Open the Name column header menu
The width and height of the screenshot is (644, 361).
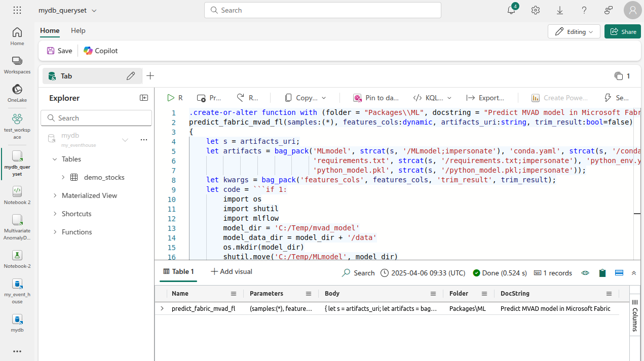click(x=234, y=294)
